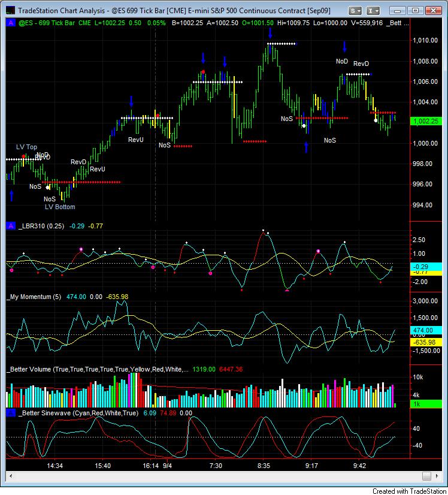
Task: Click the 9:17 time axis label
Action: pos(311,466)
